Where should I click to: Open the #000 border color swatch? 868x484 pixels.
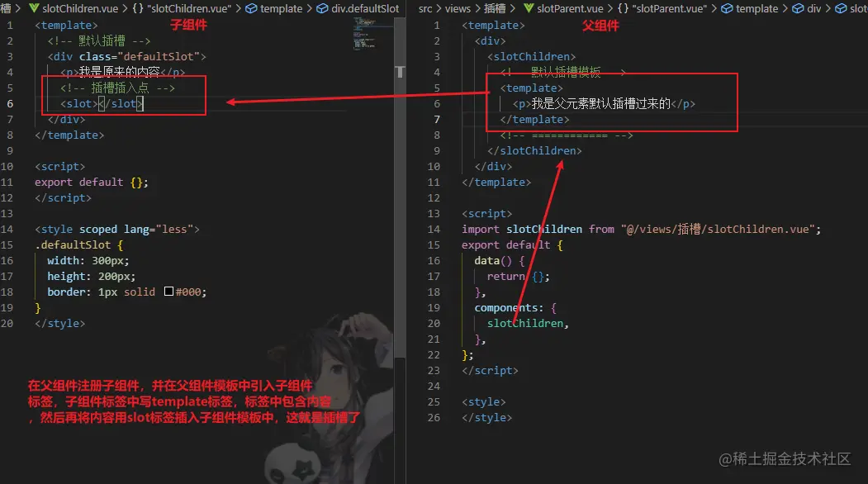click(x=168, y=292)
